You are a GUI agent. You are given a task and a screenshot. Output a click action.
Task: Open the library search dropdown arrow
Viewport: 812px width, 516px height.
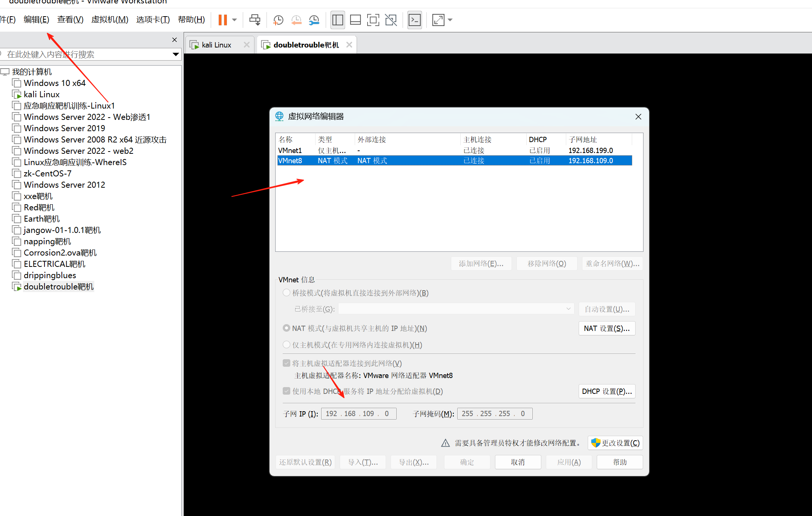[x=176, y=54]
